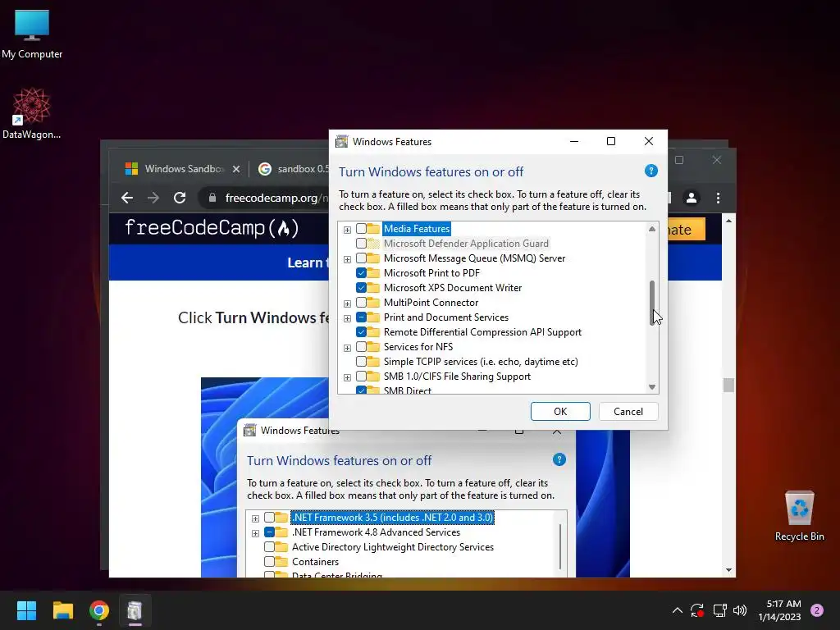Check the Services for NFS checkbox
Screen dimensions: 840x630
[361, 347]
